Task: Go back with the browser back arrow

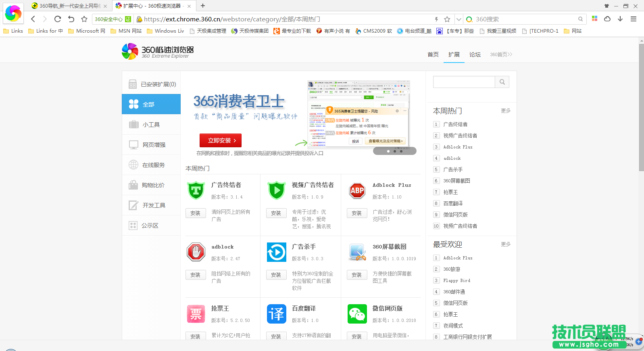Action: pyautogui.click(x=33, y=19)
